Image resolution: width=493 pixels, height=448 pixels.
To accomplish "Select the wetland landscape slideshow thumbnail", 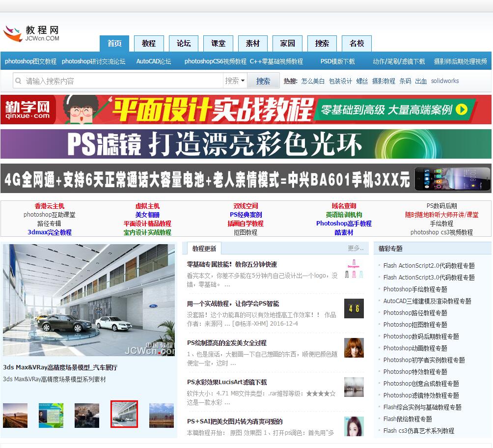I will pyautogui.click(x=161, y=415).
